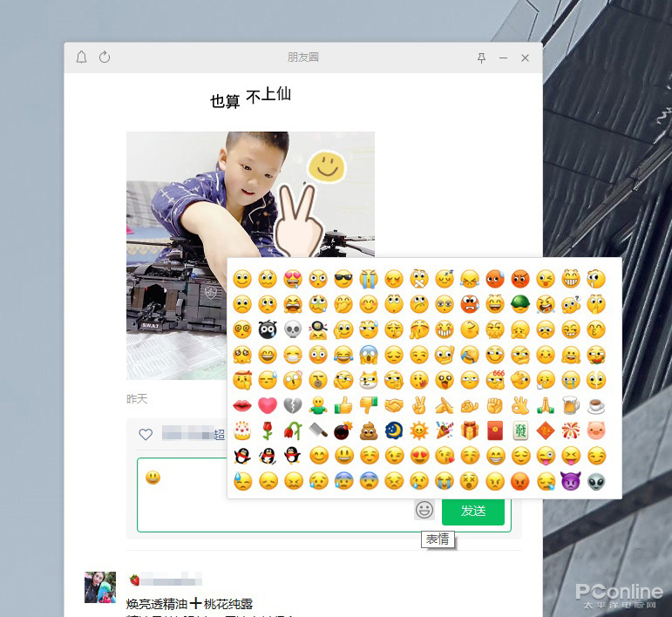Pin the Moments window on top

[482, 58]
